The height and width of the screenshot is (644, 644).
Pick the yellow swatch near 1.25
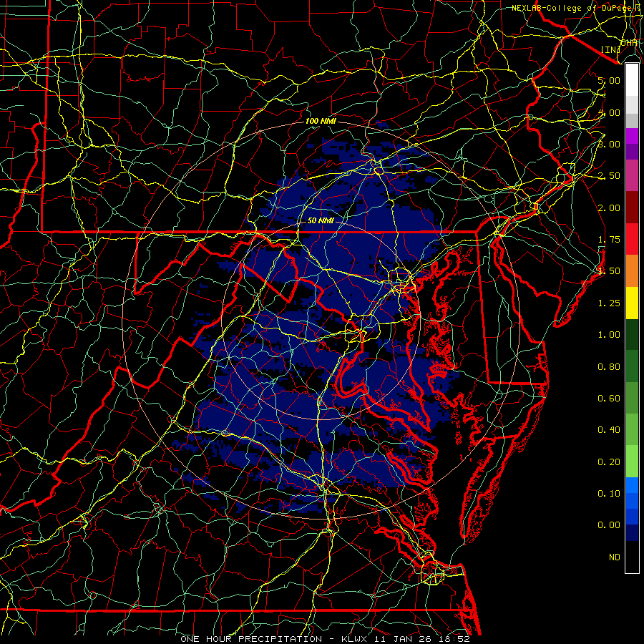pos(632,303)
